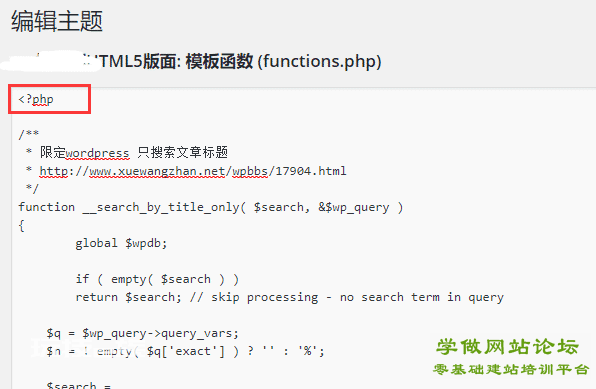Click the 'skip processing' inline comment

346,297
